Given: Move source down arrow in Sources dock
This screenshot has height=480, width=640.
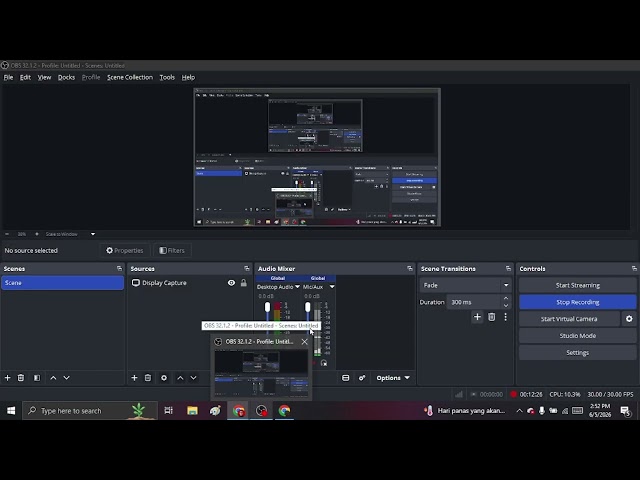Looking at the screenshot, I should tap(193, 378).
